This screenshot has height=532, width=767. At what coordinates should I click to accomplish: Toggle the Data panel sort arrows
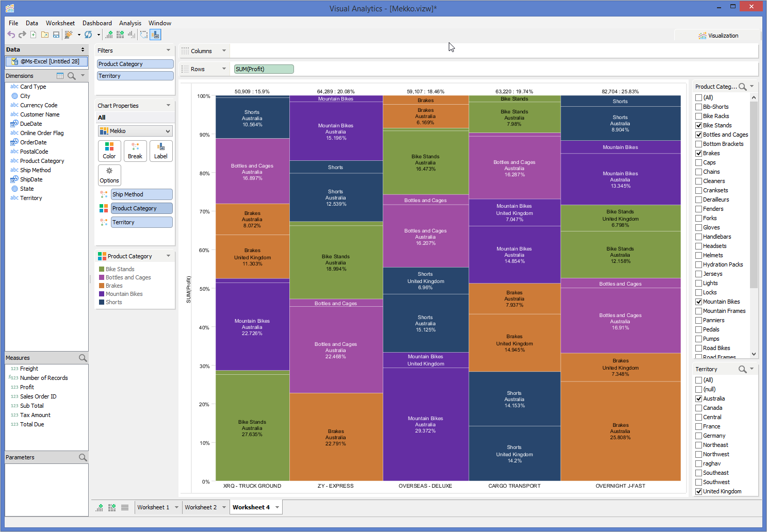click(83, 49)
